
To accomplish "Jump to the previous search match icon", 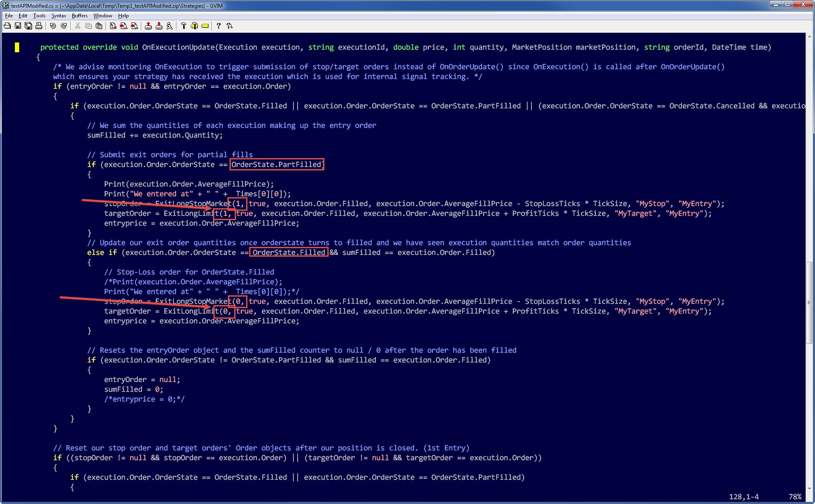I will (134, 26).
